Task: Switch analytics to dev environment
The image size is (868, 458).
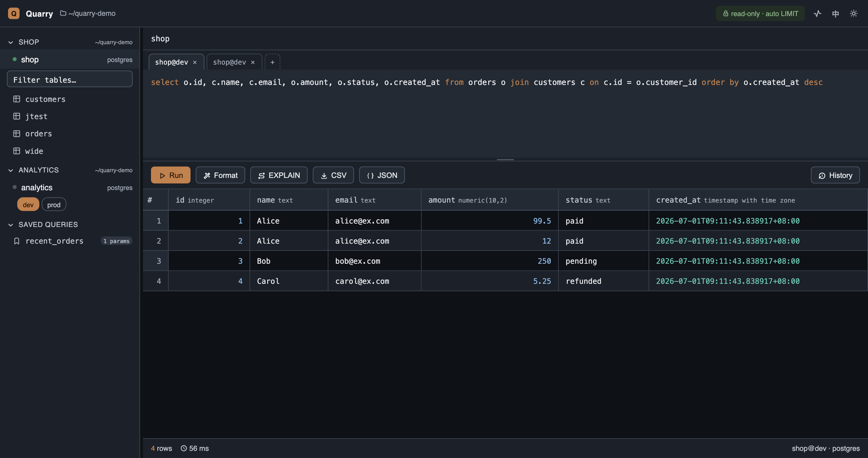Action: tap(28, 205)
